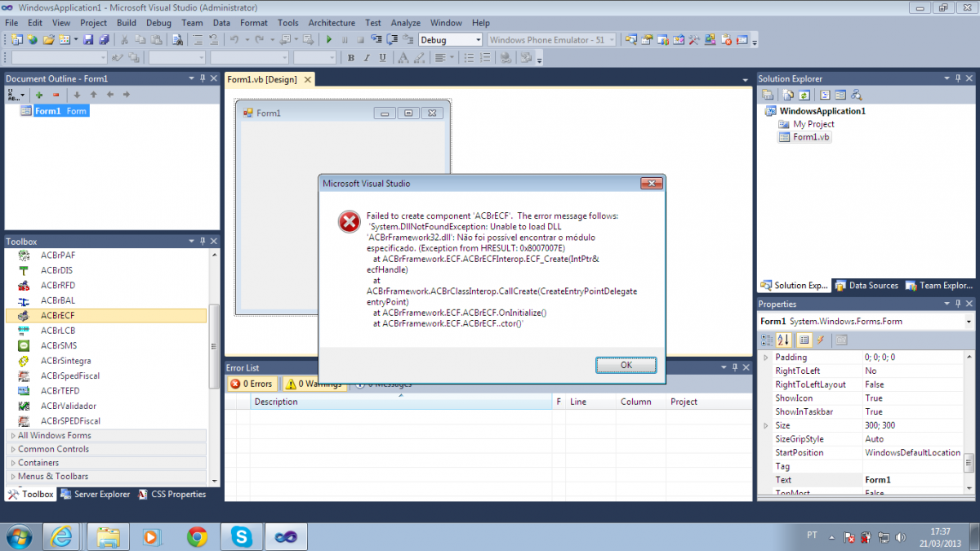This screenshot has height=551, width=980.
Task: Click the Open File toolbar icon
Action: click(x=48, y=39)
